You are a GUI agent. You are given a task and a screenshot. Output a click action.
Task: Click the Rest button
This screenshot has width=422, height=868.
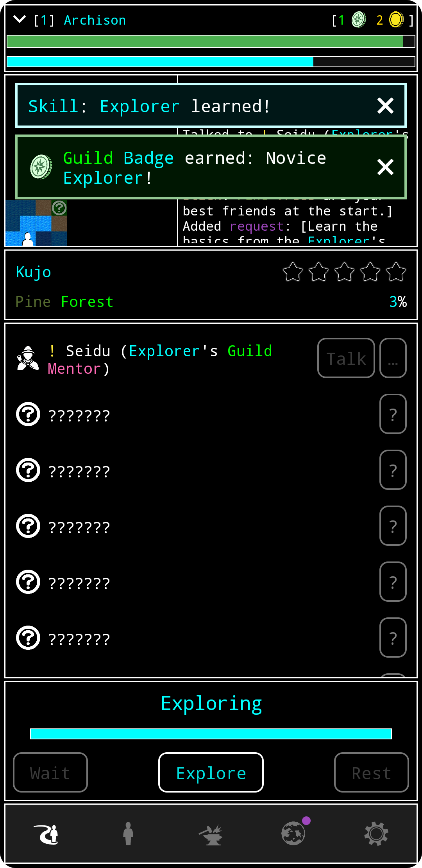(372, 772)
